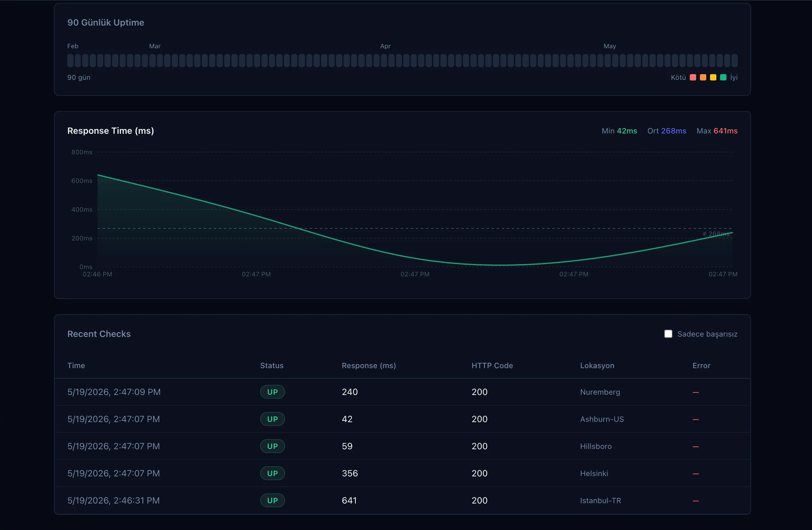Enable the Sadece başarısız checkbox
The height and width of the screenshot is (530, 812).
[x=668, y=334]
